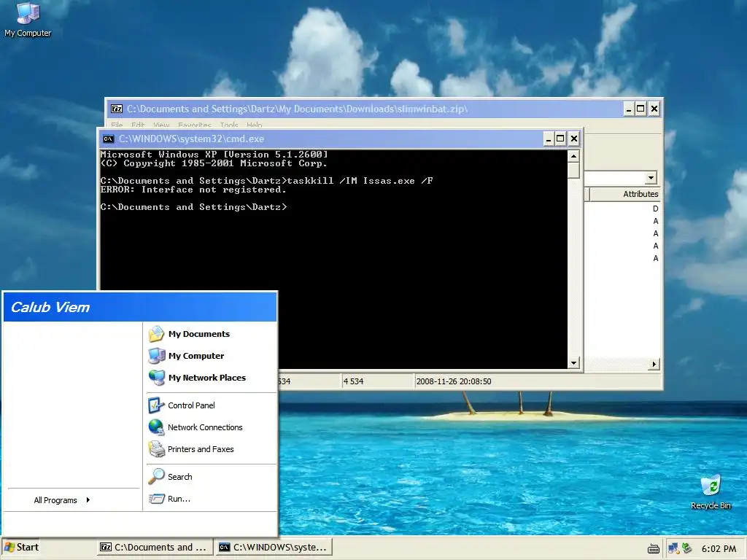
Task: Open Favorites menu in 7-Zip window
Action: [x=194, y=125]
